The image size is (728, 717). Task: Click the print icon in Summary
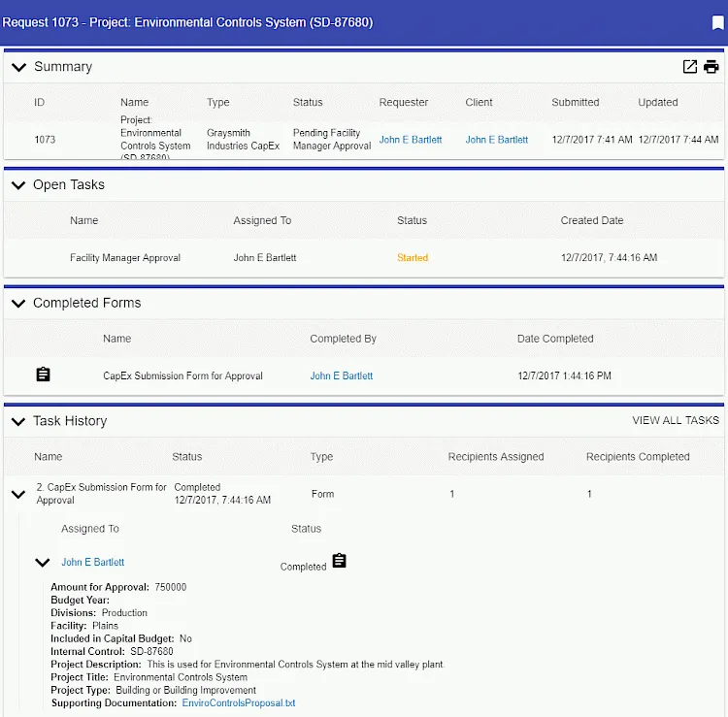(711, 67)
